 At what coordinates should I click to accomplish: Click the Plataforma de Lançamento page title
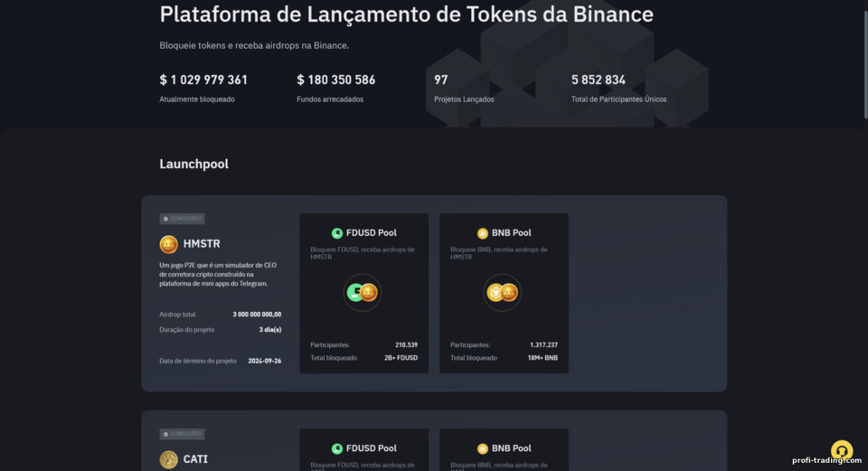coord(406,14)
